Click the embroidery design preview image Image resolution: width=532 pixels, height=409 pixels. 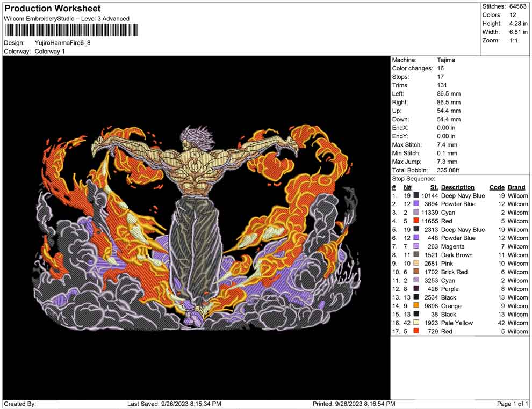[x=196, y=227]
